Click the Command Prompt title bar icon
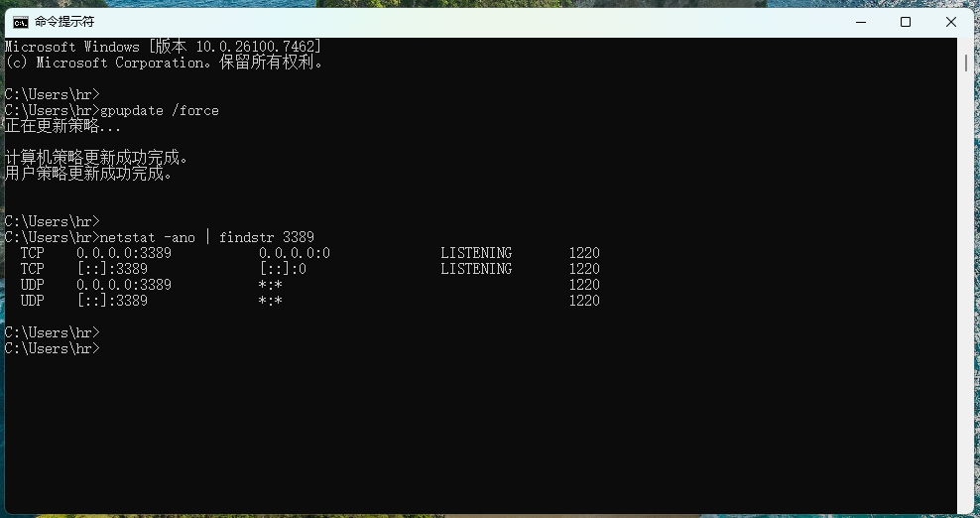 tap(21, 23)
